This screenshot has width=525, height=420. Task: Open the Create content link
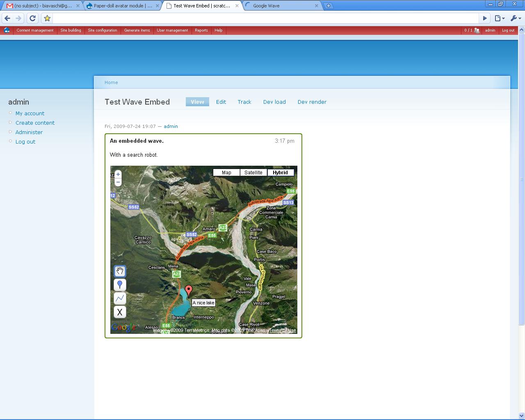point(35,123)
